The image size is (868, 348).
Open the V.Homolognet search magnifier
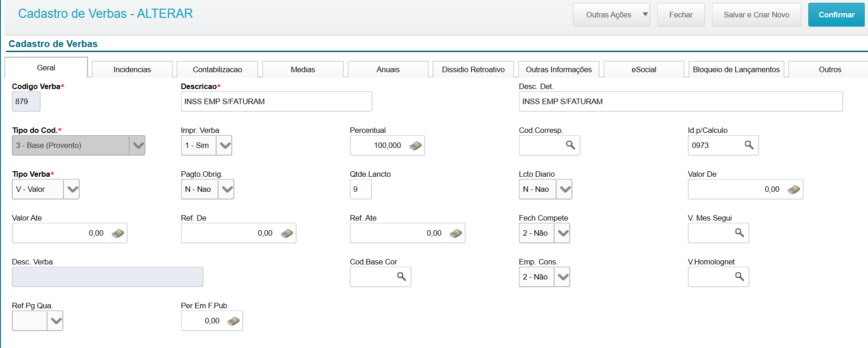(x=739, y=277)
